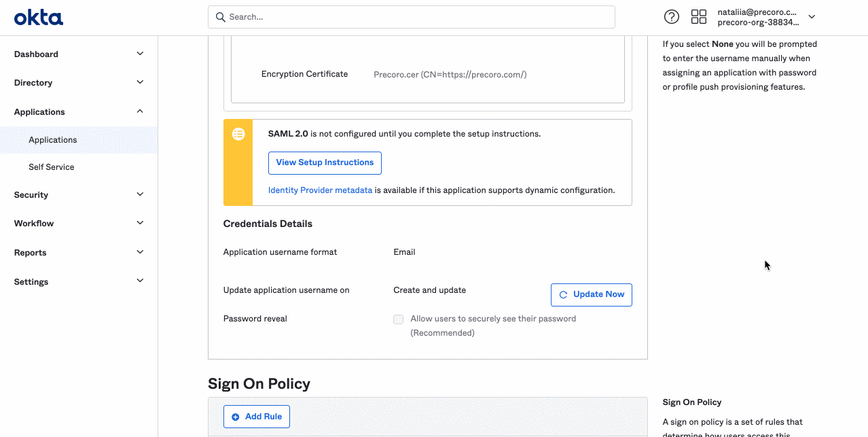Screen dimensions: 868x437
Task: Click the yellow SAML notice list icon
Action: (x=238, y=134)
